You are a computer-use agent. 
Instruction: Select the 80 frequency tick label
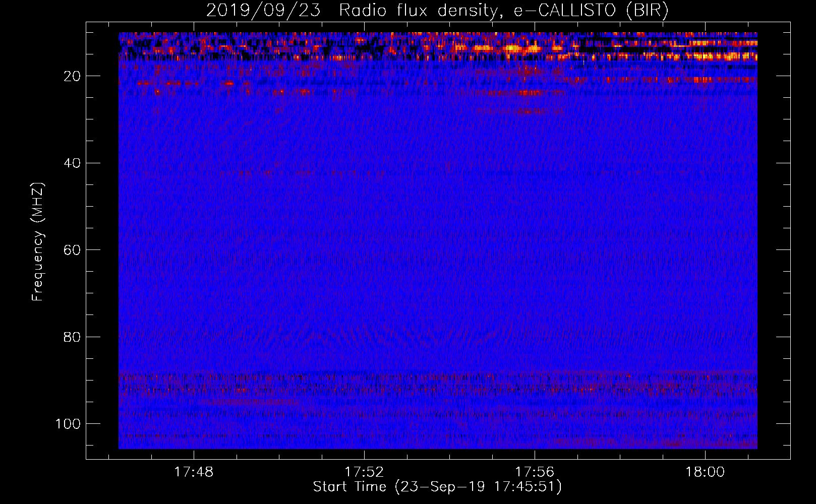[72, 337]
